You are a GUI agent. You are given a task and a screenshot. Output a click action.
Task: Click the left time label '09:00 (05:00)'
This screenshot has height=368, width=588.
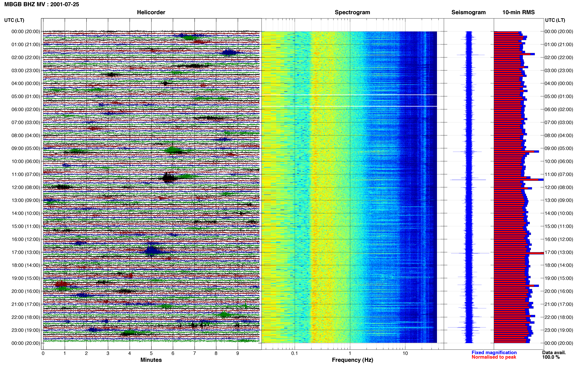pyautogui.click(x=26, y=148)
